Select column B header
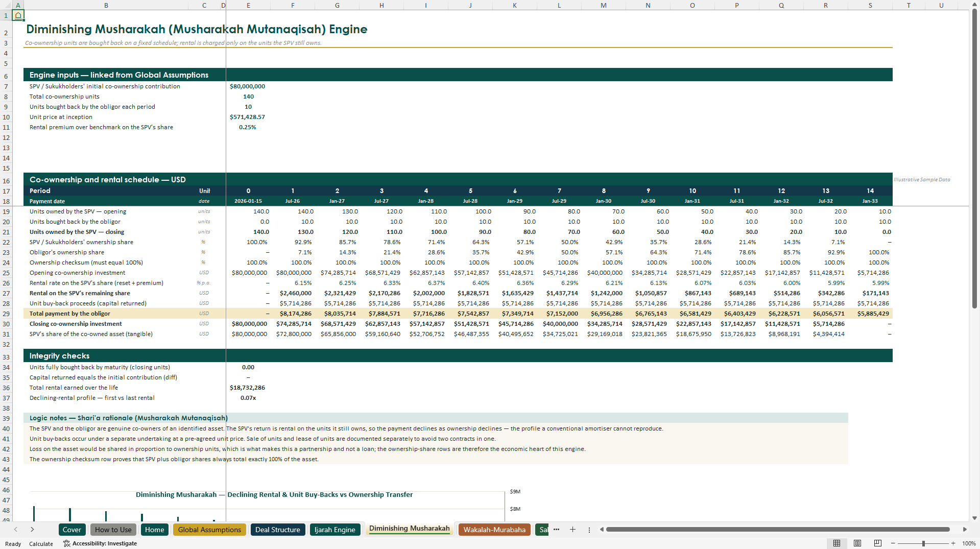 pyautogui.click(x=106, y=5)
